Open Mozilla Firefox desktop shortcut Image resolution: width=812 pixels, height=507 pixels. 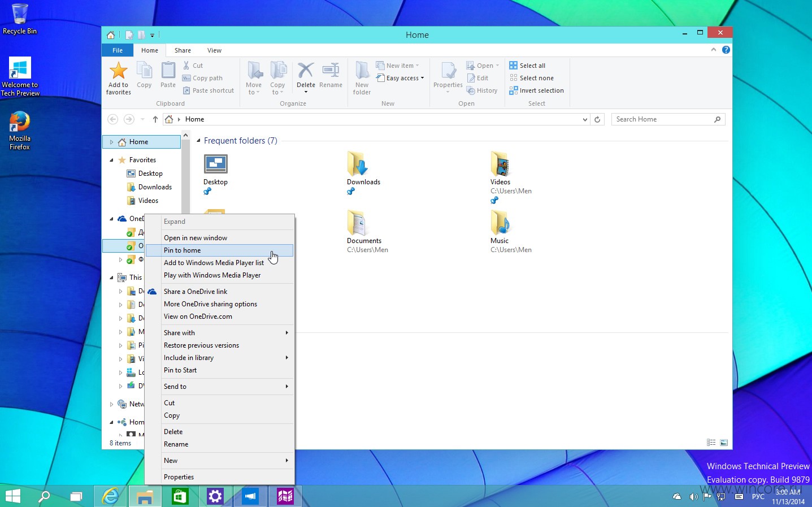pyautogui.click(x=20, y=131)
